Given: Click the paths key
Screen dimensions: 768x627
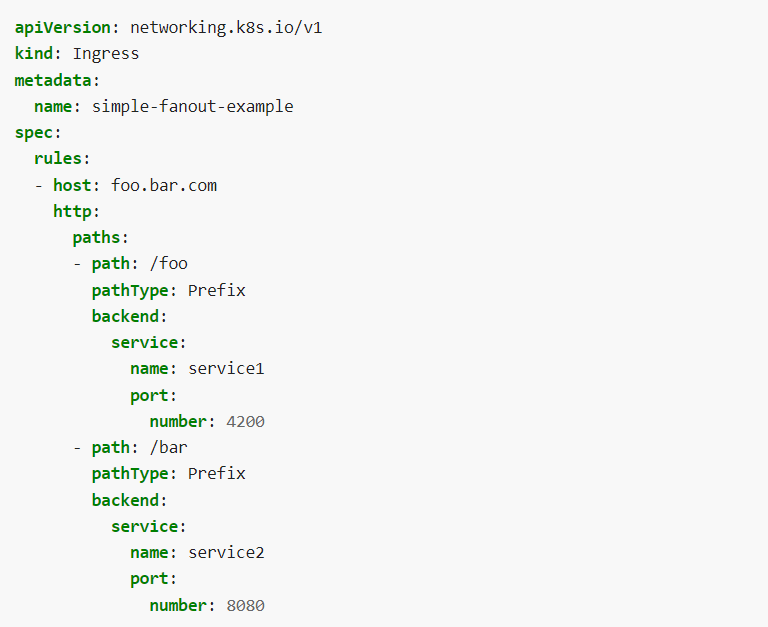Looking at the screenshot, I should click(98, 237).
